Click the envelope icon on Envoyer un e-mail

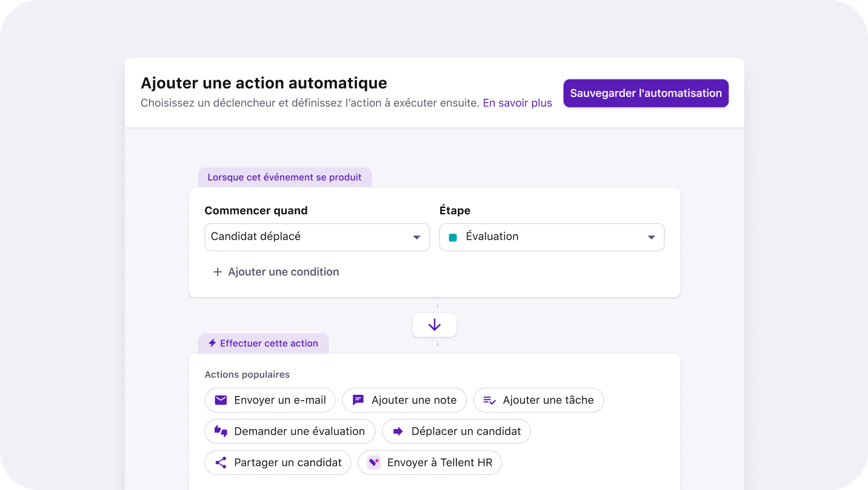221,400
